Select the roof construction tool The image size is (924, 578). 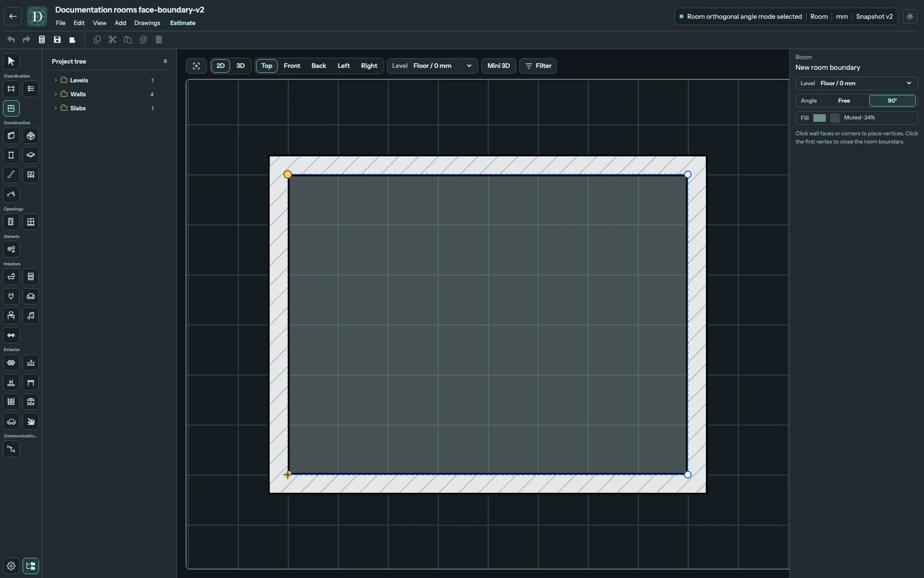[x=11, y=195]
